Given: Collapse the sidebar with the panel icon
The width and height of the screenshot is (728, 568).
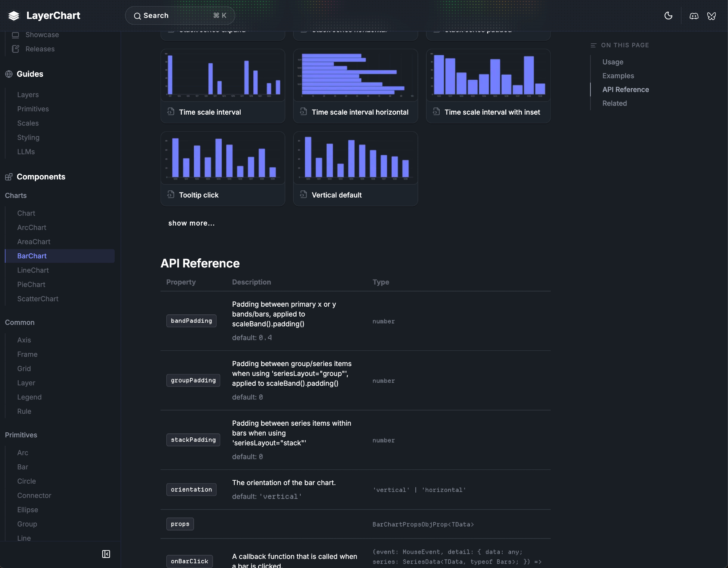Looking at the screenshot, I should pos(106,554).
